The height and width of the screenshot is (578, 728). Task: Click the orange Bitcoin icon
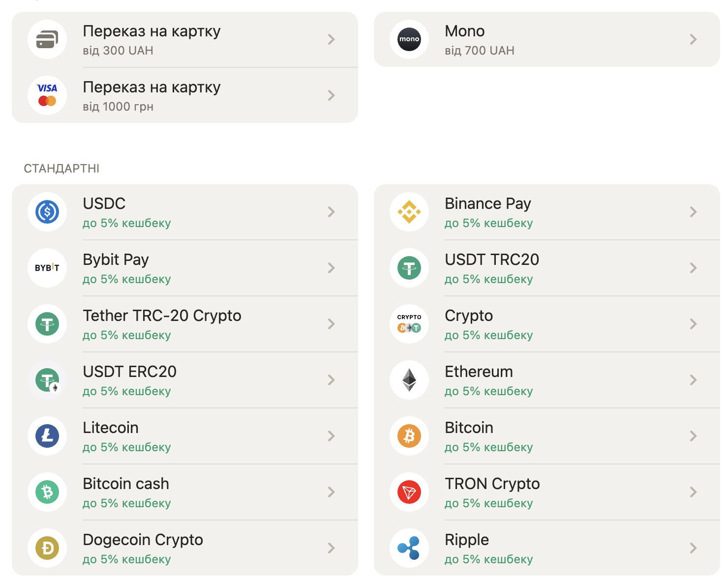(x=409, y=436)
